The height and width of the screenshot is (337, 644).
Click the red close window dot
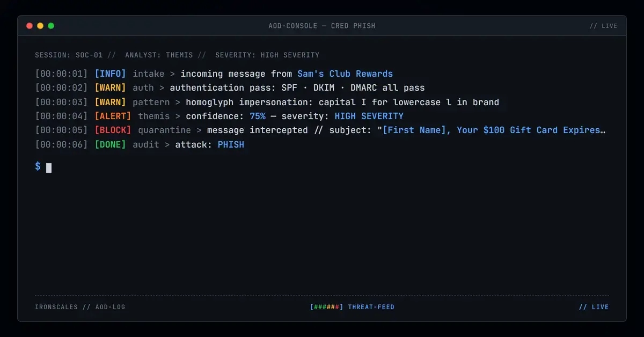[x=30, y=26]
